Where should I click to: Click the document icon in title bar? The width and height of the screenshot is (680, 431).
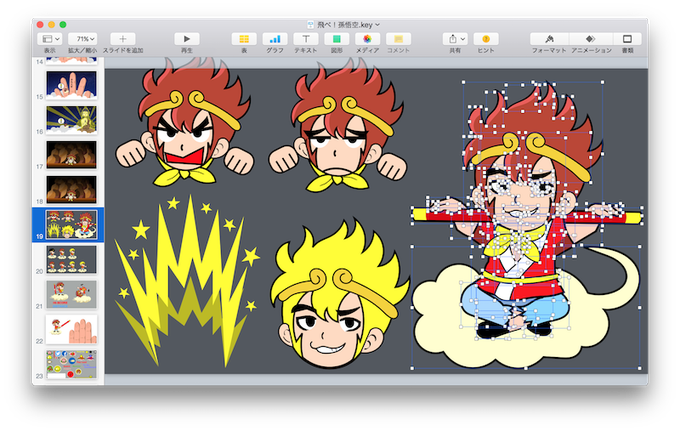pos(311,25)
